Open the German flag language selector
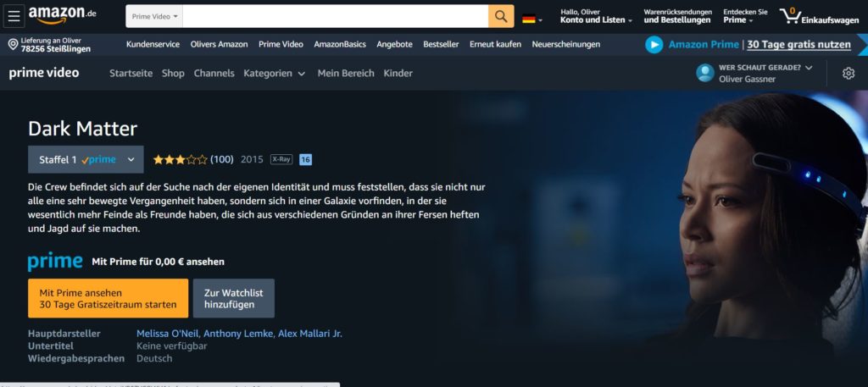 point(532,19)
